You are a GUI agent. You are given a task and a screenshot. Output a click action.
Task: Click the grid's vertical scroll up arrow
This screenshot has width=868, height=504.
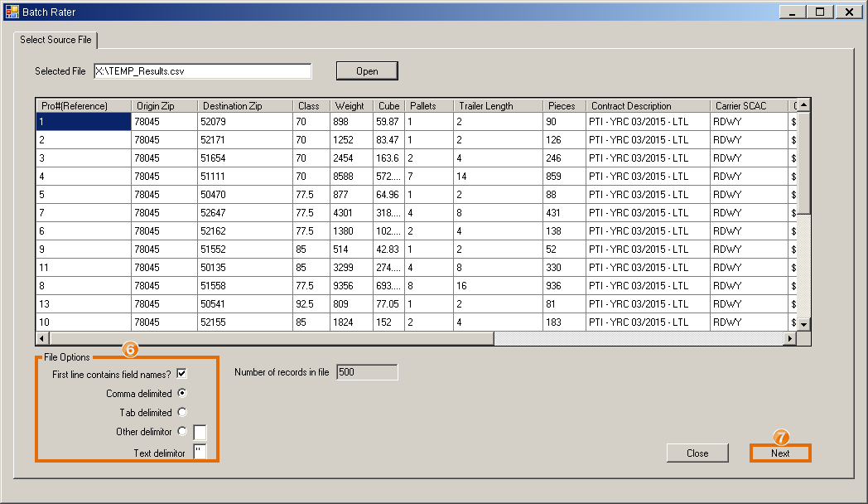click(803, 104)
